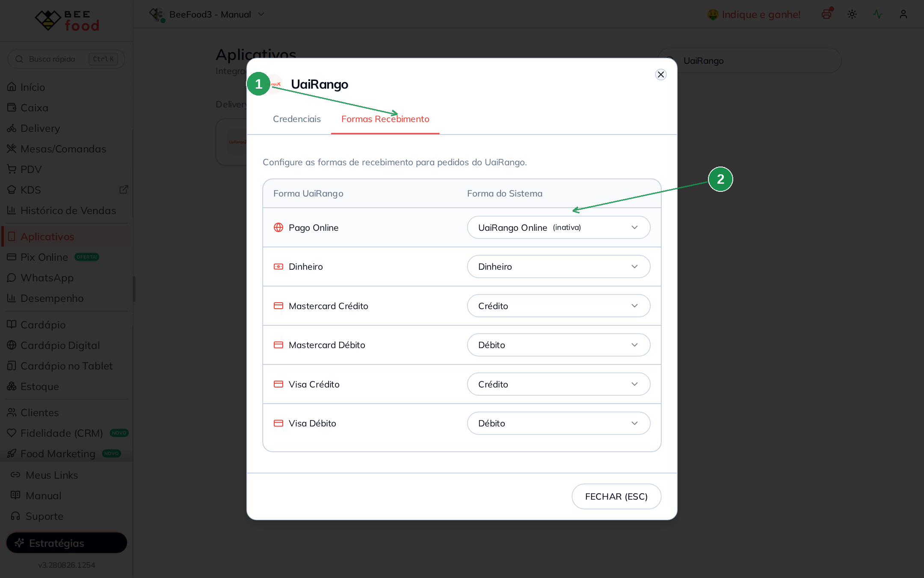Viewport: 924px width, 578px height.
Task: Click the Dinheiro cash icon
Action: (x=278, y=267)
